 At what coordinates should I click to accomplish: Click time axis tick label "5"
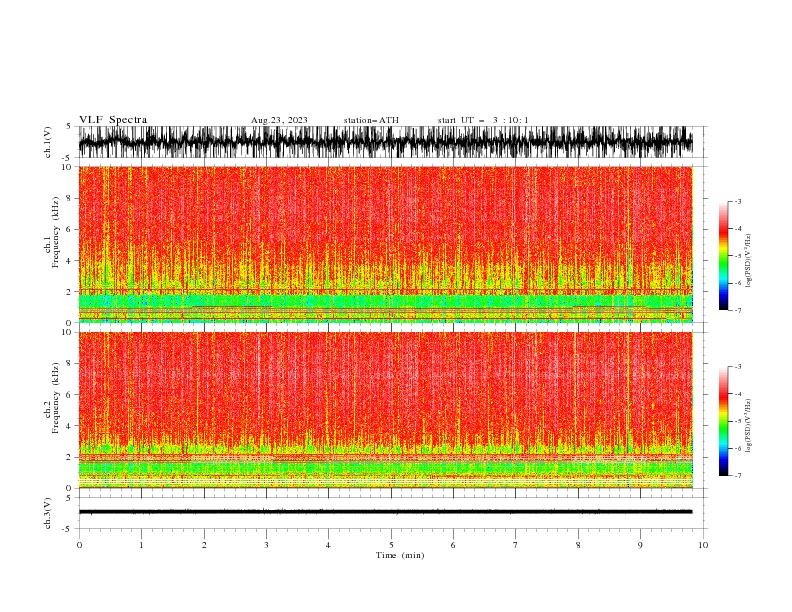(x=391, y=545)
